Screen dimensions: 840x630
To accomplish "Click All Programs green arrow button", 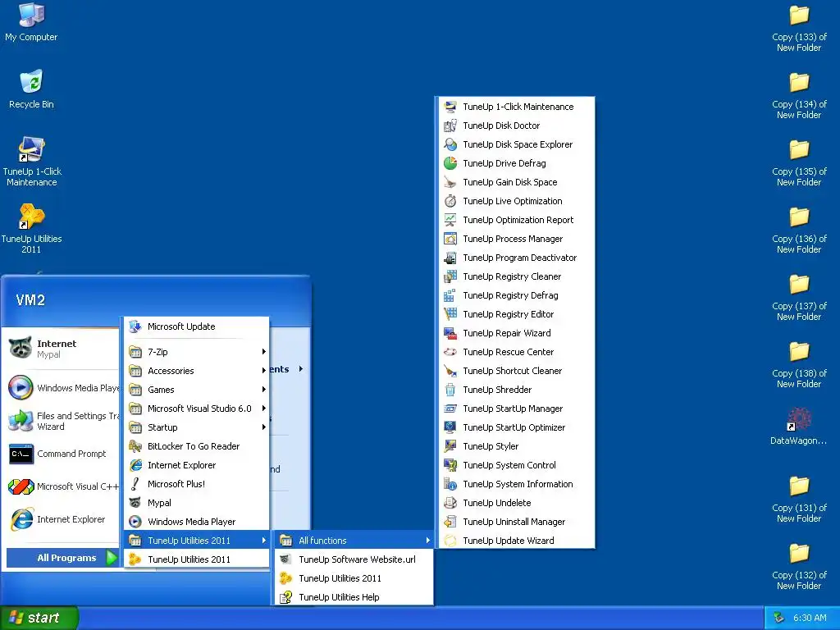I will 112,558.
